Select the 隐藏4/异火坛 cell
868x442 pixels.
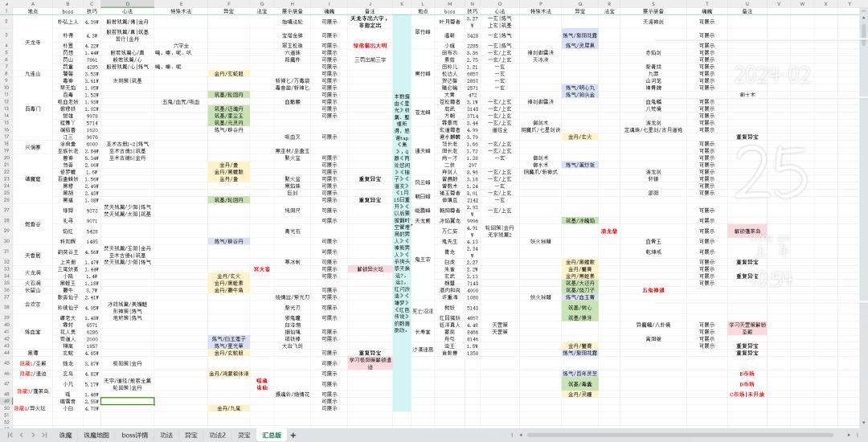(x=33, y=408)
